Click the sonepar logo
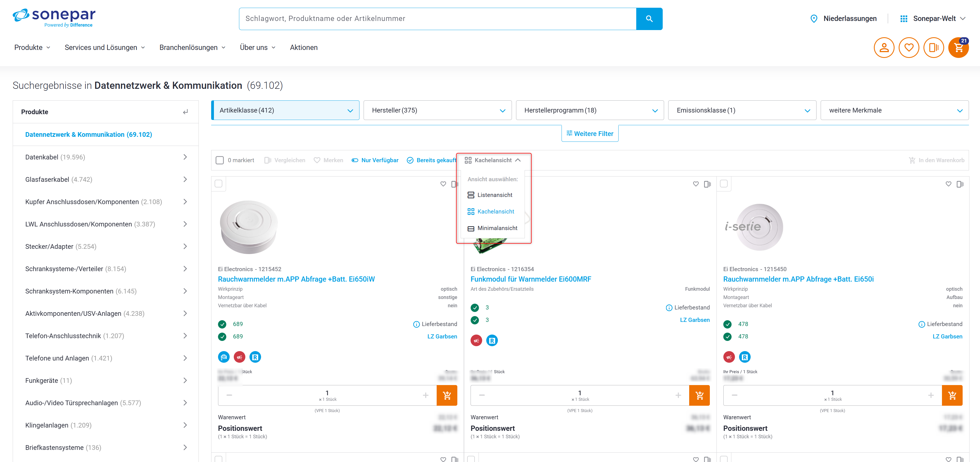The width and height of the screenshot is (980, 462). 54,17
